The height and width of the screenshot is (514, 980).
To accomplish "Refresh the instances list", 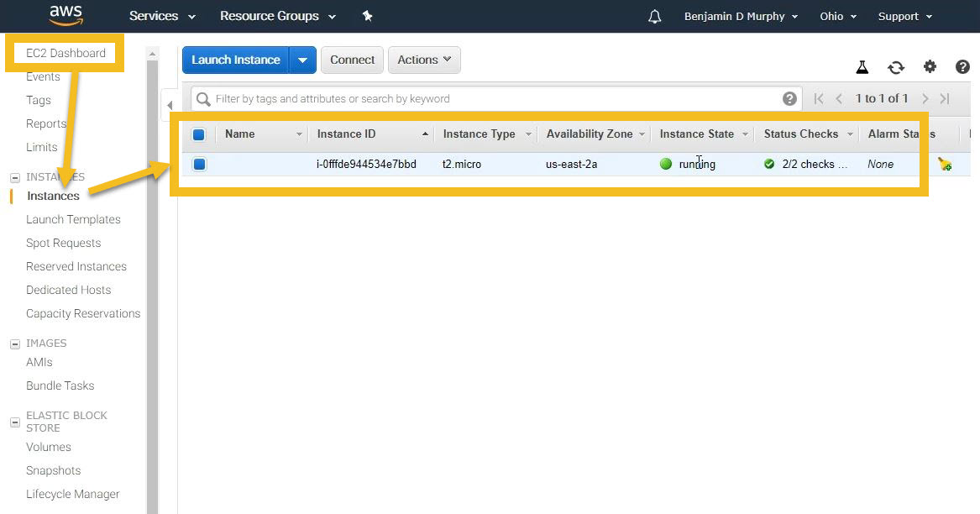I will click(x=896, y=67).
